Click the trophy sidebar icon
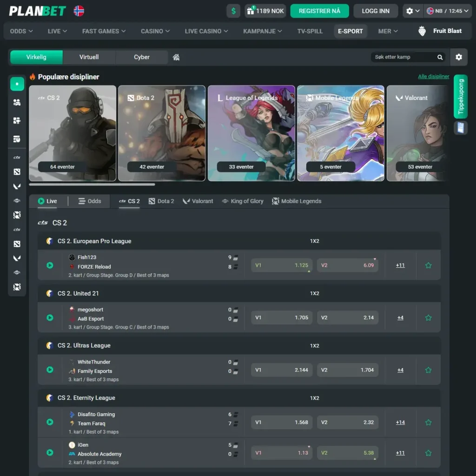Image resolution: width=476 pixels, height=476 pixels. [x=17, y=121]
